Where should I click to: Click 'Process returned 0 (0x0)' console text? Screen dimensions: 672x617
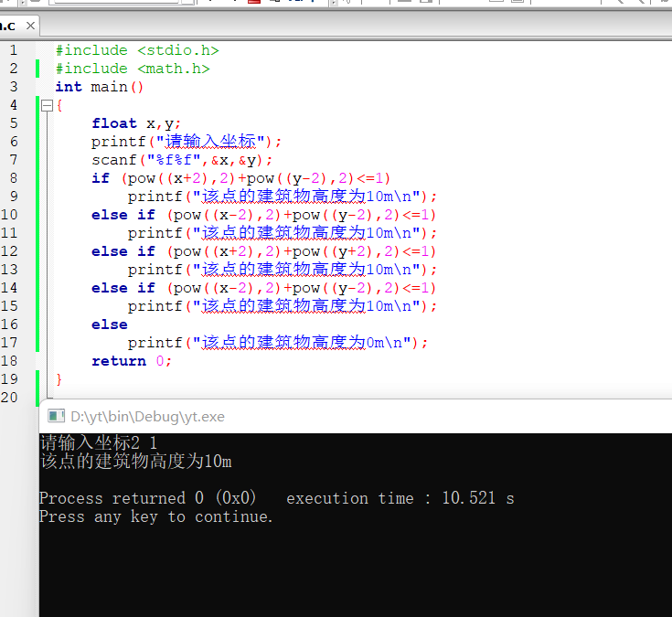click(147, 498)
